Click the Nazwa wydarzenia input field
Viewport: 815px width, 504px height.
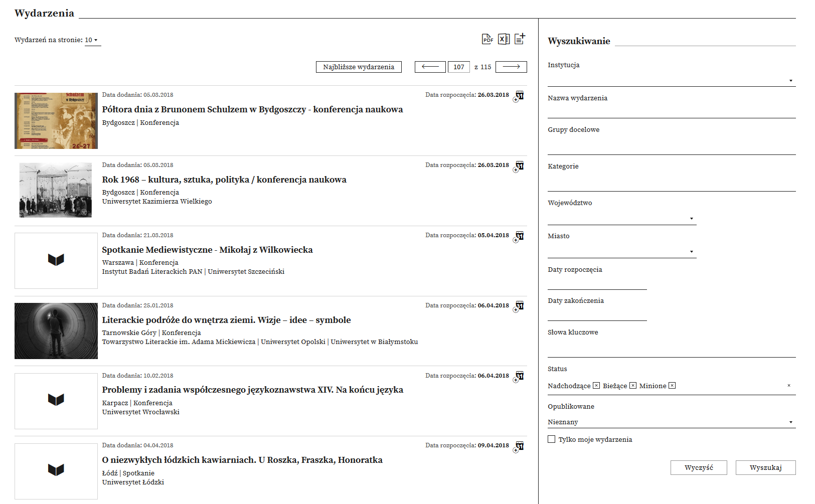coord(671,112)
